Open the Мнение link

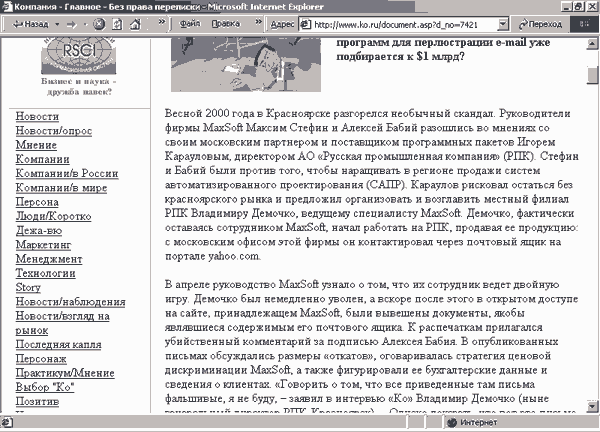[36, 145]
